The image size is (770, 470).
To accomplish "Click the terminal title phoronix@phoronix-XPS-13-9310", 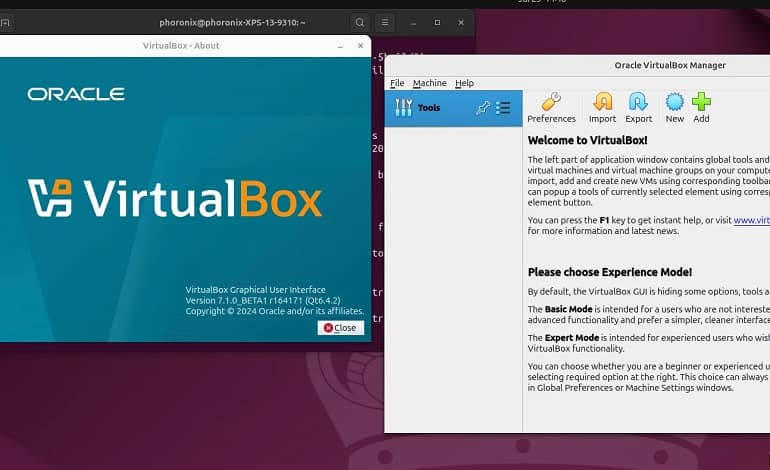I will [232, 23].
